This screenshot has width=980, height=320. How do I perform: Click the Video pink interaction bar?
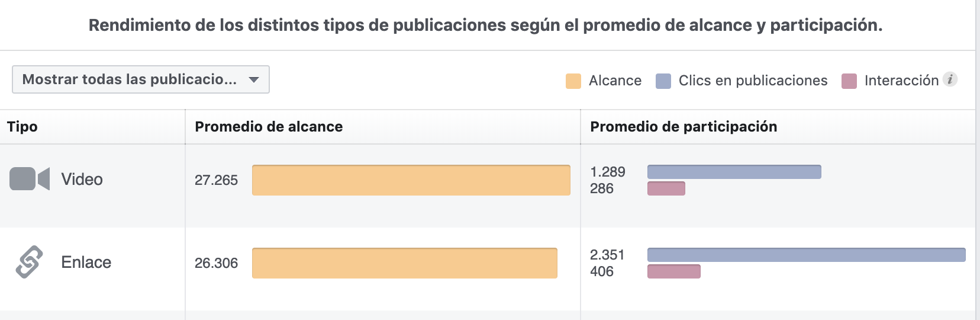click(666, 188)
